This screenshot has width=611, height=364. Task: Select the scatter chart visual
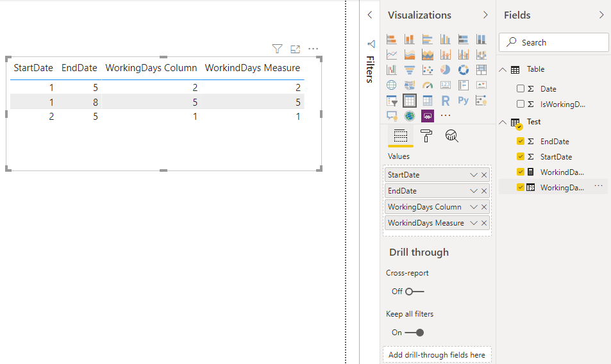click(427, 70)
